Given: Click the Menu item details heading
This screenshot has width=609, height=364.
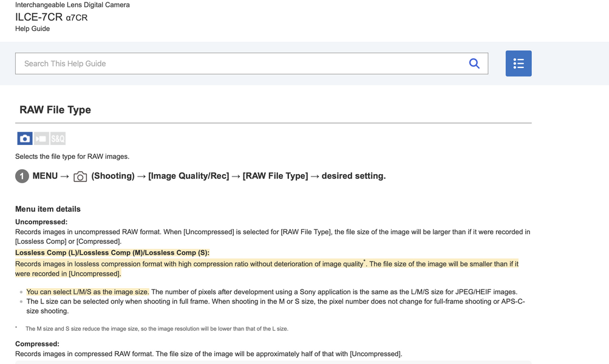Looking at the screenshot, I should pyautogui.click(x=48, y=209).
